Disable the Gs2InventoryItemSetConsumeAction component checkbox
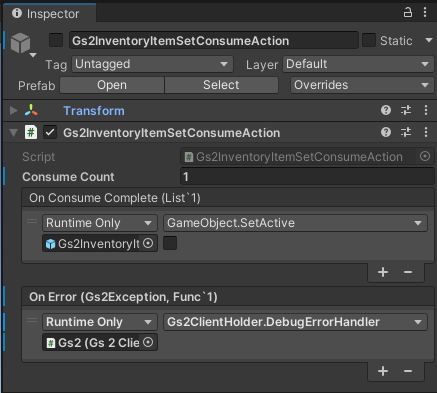 click(x=50, y=132)
